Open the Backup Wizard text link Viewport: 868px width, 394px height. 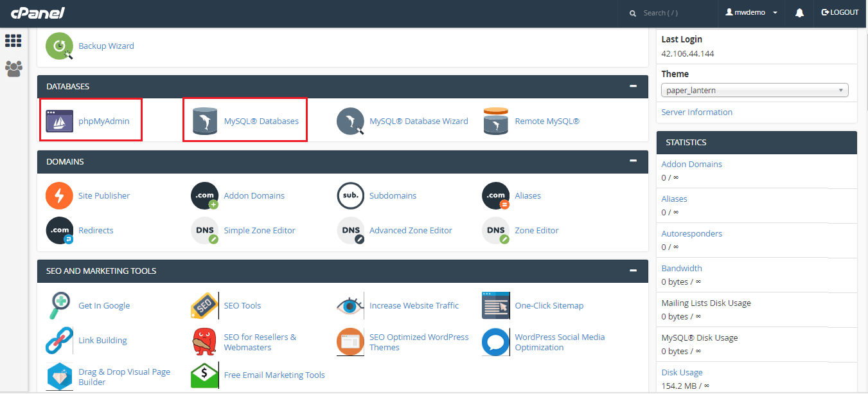click(x=106, y=46)
